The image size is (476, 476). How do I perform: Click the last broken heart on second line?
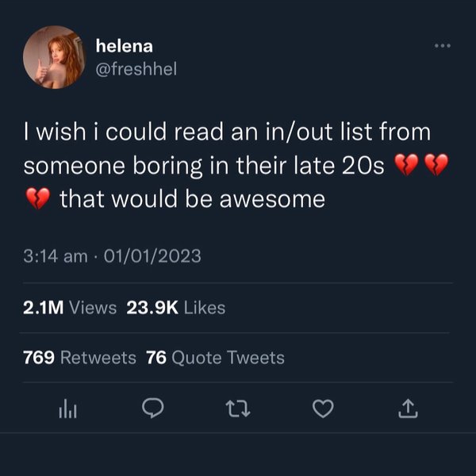click(437, 166)
